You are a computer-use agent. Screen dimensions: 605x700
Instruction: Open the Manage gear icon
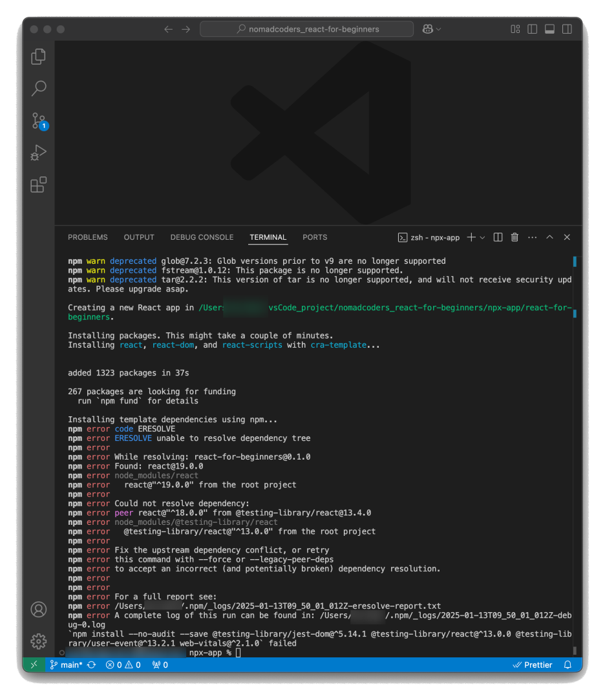pos(38,641)
